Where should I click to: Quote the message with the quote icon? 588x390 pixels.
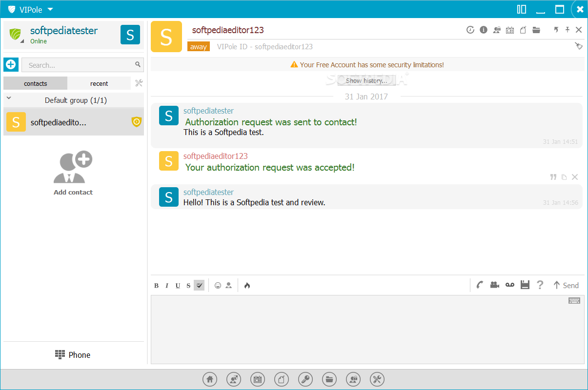[553, 177]
